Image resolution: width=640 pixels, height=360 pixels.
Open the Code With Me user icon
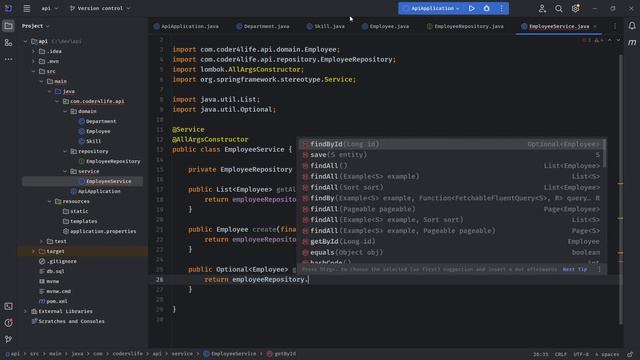(542, 8)
